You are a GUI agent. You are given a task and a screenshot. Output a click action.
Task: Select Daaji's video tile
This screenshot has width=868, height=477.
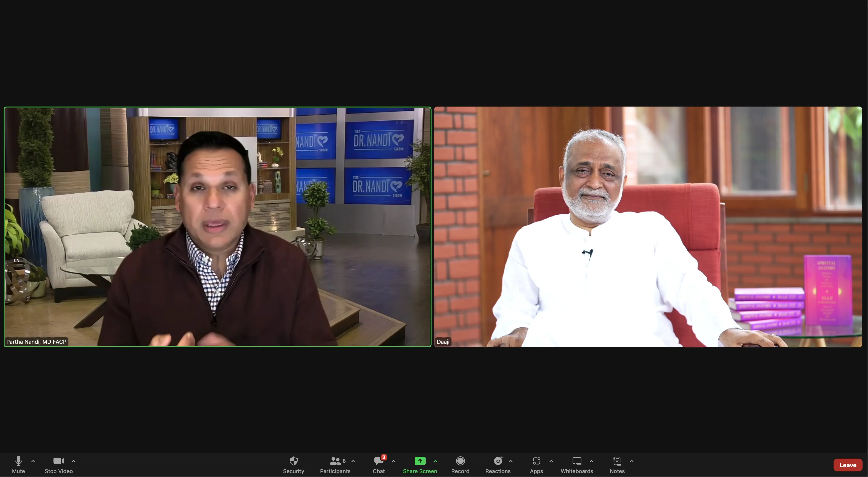pyautogui.click(x=648, y=227)
